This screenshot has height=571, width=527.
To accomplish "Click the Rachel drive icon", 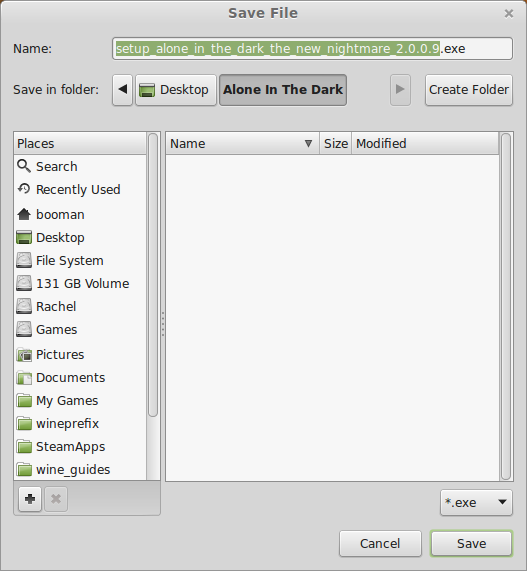I will (24, 306).
